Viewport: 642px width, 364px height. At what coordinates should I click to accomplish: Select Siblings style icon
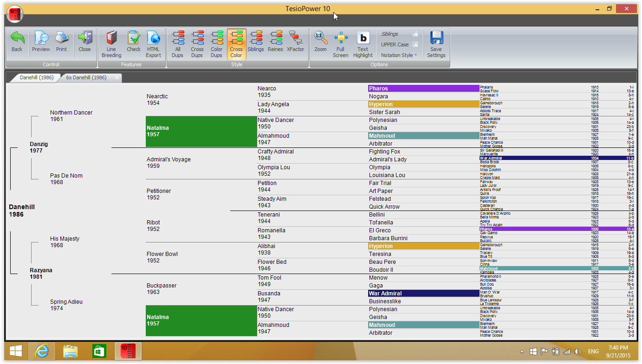tap(256, 42)
